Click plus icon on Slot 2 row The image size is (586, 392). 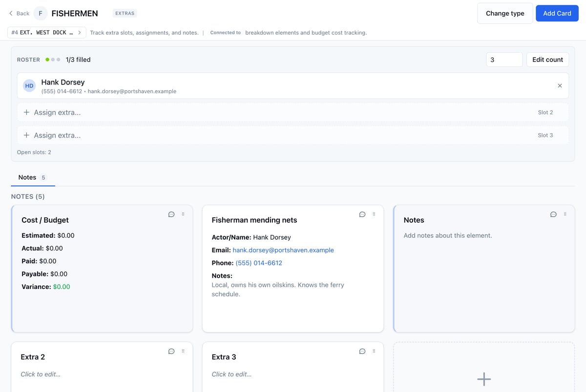click(26, 112)
